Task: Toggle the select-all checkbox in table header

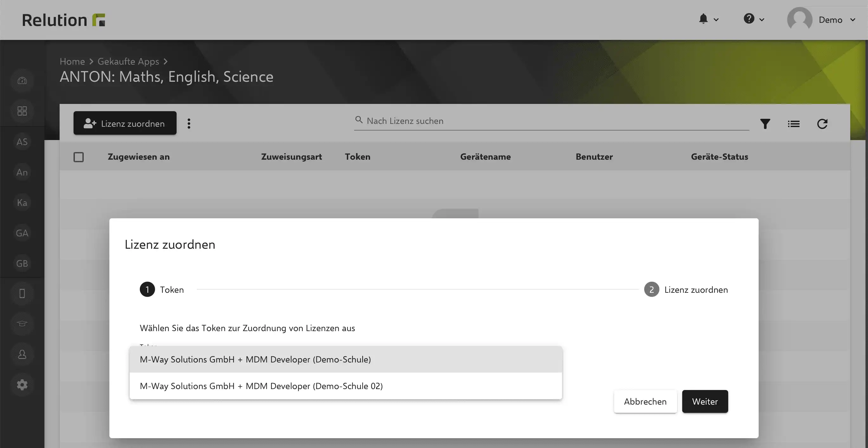Action: click(79, 157)
